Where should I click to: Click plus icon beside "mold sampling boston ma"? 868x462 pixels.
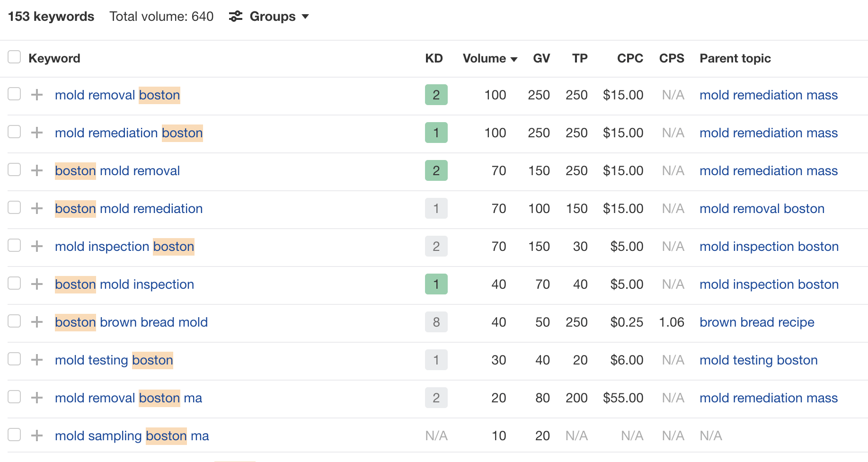36,435
